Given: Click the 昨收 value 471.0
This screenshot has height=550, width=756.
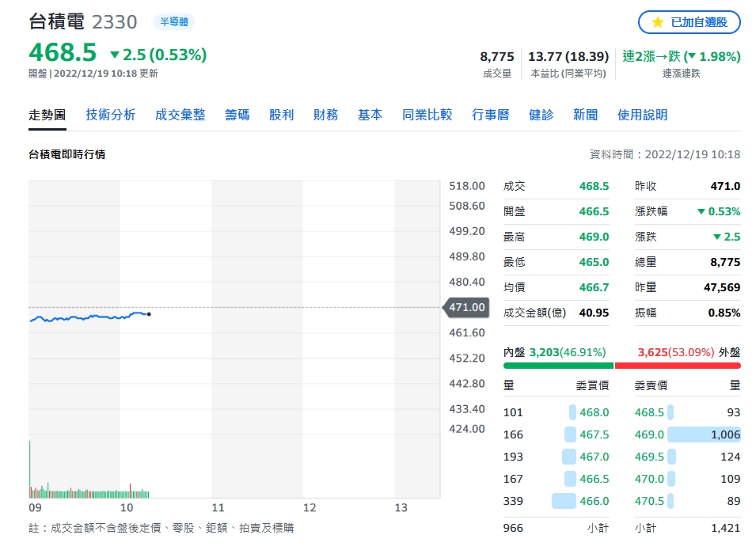Looking at the screenshot, I should click(x=726, y=186).
